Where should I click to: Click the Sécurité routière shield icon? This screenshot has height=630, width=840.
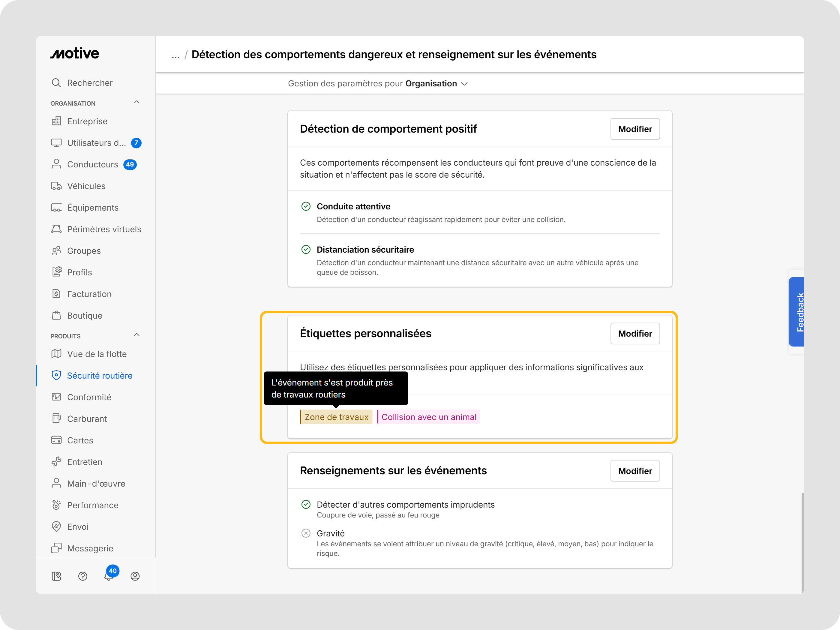(56, 375)
